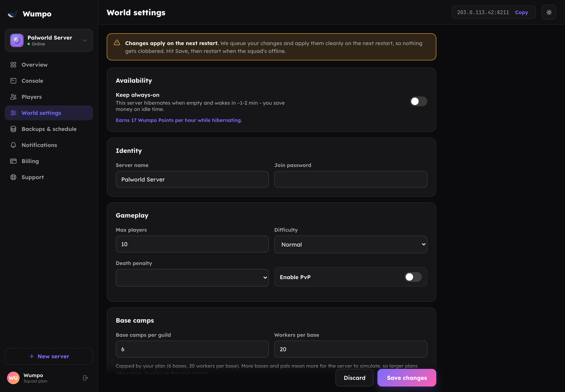This screenshot has width=565, height=392.
Task: Click the Discard button
Action: [354, 378]
